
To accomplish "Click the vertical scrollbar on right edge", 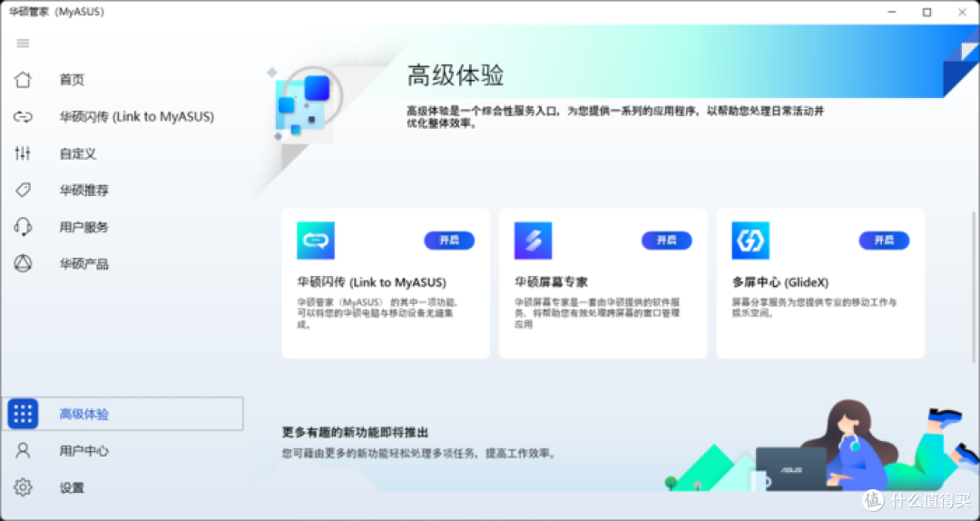I will 974,287.
